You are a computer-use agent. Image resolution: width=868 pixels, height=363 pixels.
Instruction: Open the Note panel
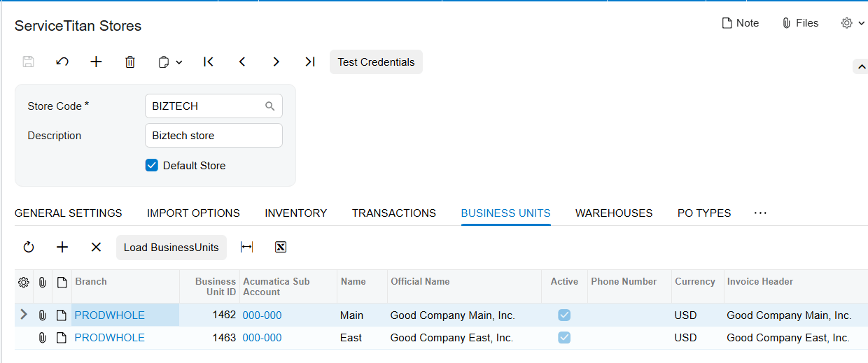(x=741, y=23)
